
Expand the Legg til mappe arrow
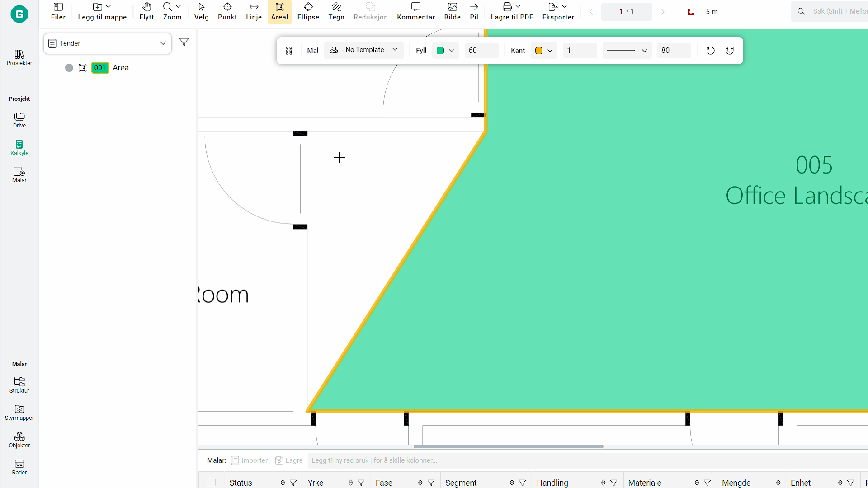[108, 7]
